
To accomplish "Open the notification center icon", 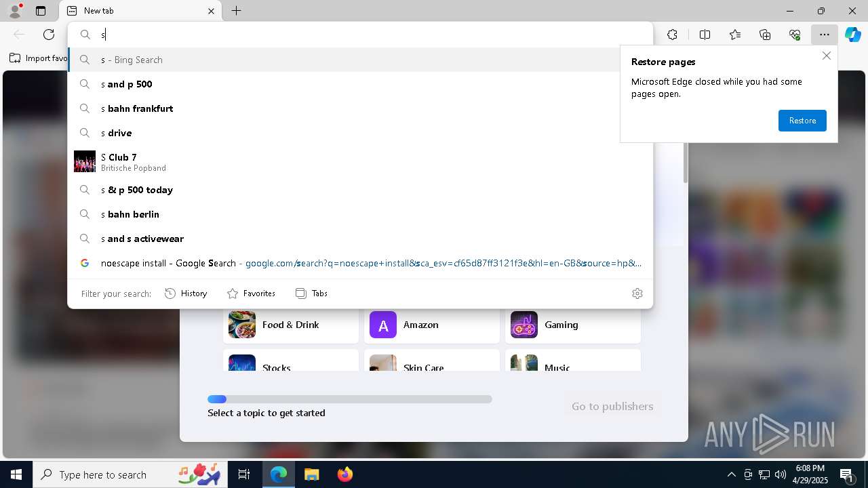I will [x=848, y=474].
